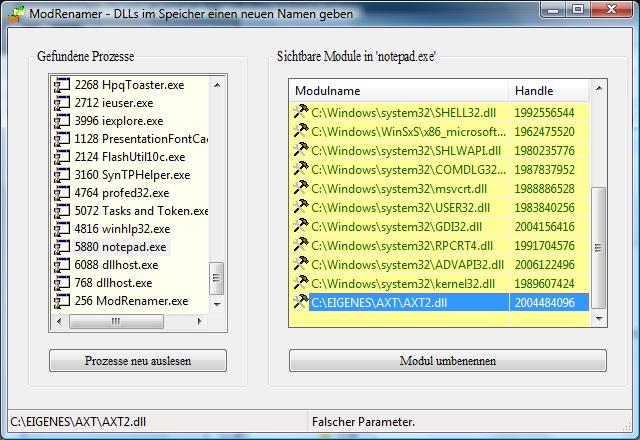
Task: Click 'Prozesse neu auslesen' button
Action: 138,361
